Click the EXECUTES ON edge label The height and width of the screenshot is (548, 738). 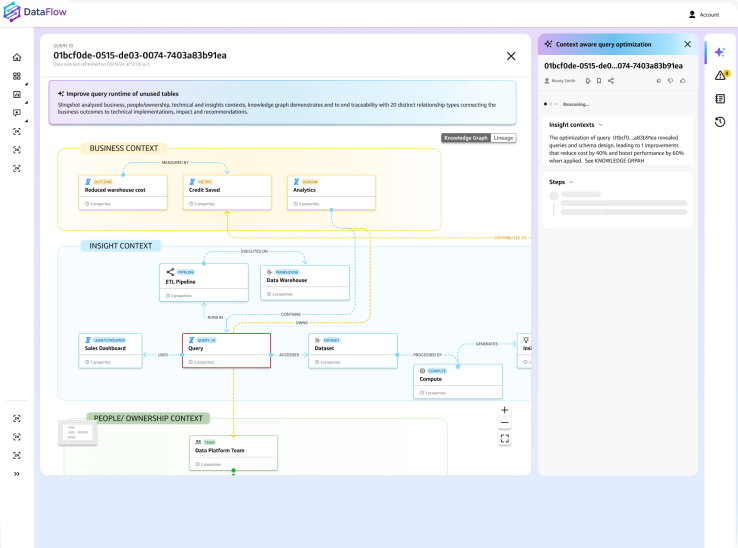click(254, 251)
